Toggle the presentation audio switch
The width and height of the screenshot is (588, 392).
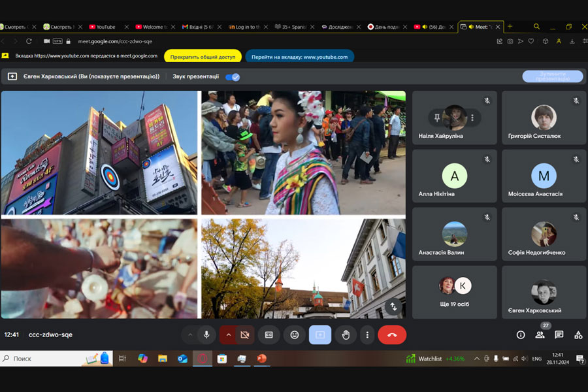[232, 76]
